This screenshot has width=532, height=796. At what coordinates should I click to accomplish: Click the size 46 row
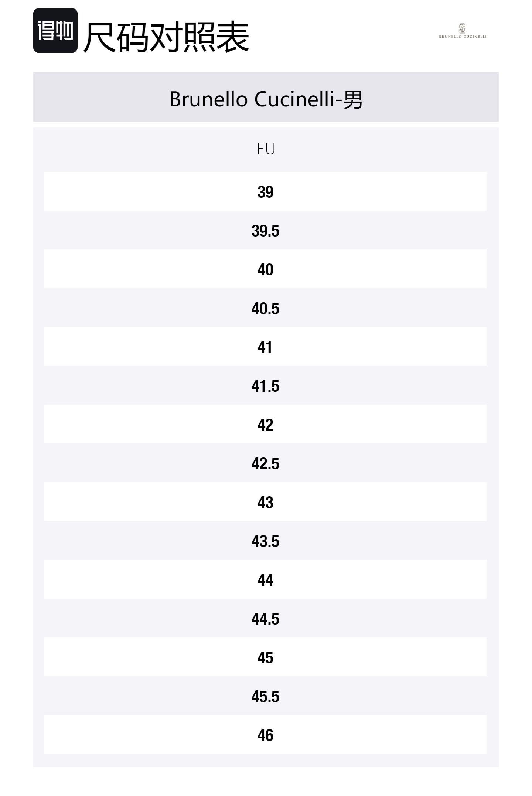tap(265, 735)
